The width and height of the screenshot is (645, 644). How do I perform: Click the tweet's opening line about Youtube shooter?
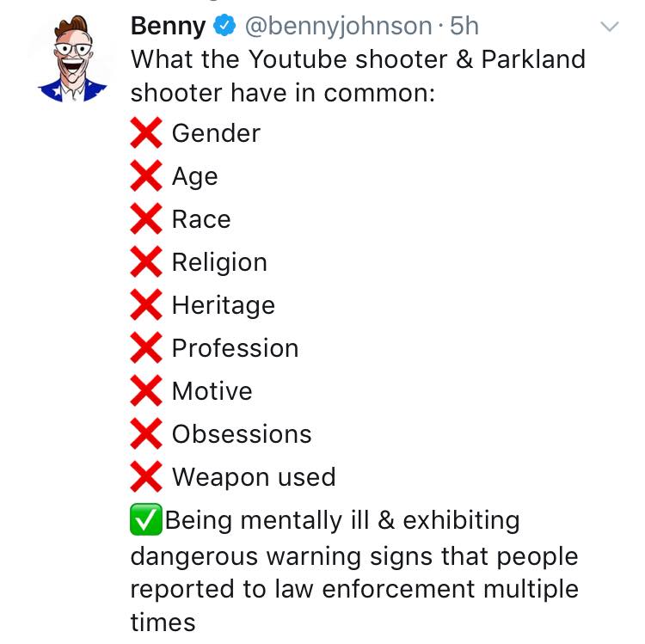[358, 76]
